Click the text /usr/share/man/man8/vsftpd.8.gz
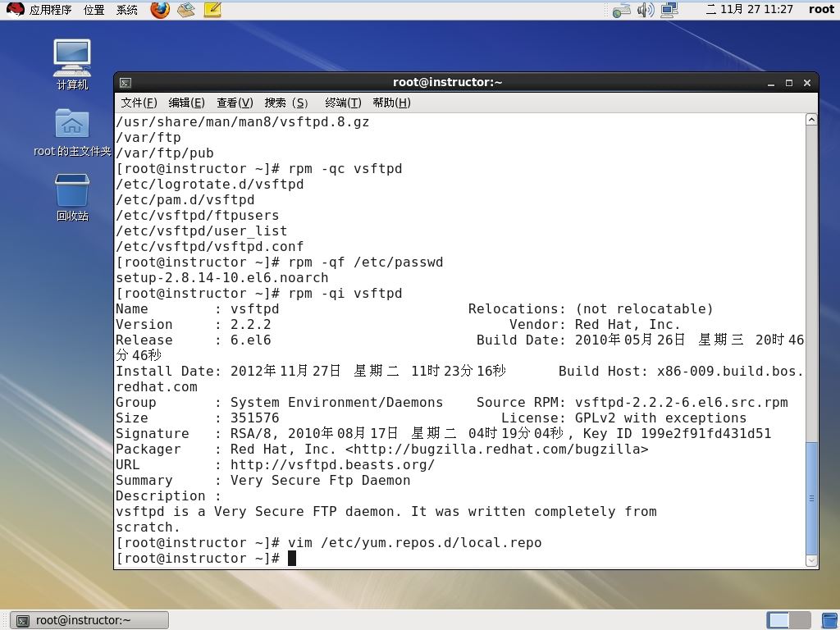 [x=243, y=121]
